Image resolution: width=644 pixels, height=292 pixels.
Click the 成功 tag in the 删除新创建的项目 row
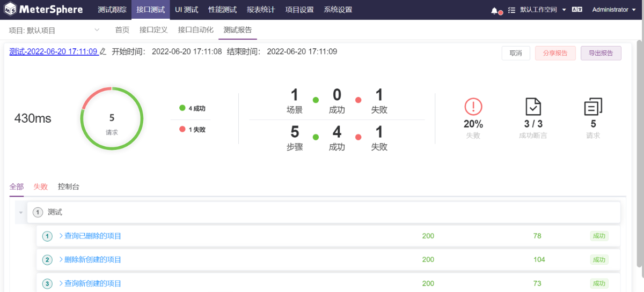(599, 259)
